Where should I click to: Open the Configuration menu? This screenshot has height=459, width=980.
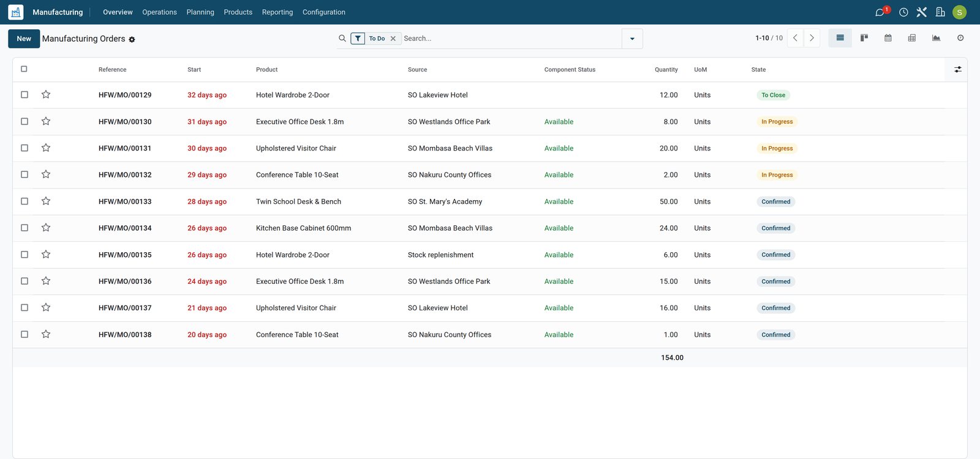(x=324, y=12)
